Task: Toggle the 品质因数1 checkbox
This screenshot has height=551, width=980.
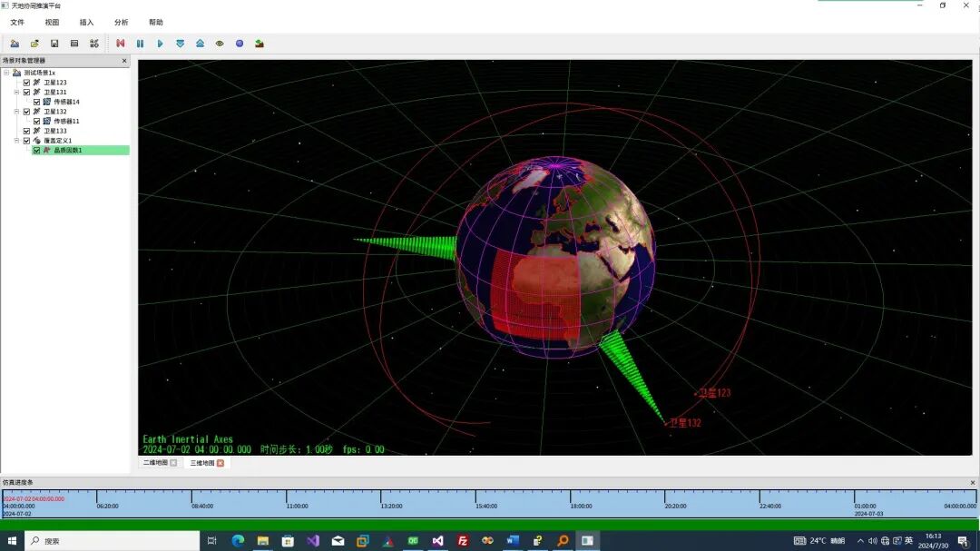Action: point(37,150)
